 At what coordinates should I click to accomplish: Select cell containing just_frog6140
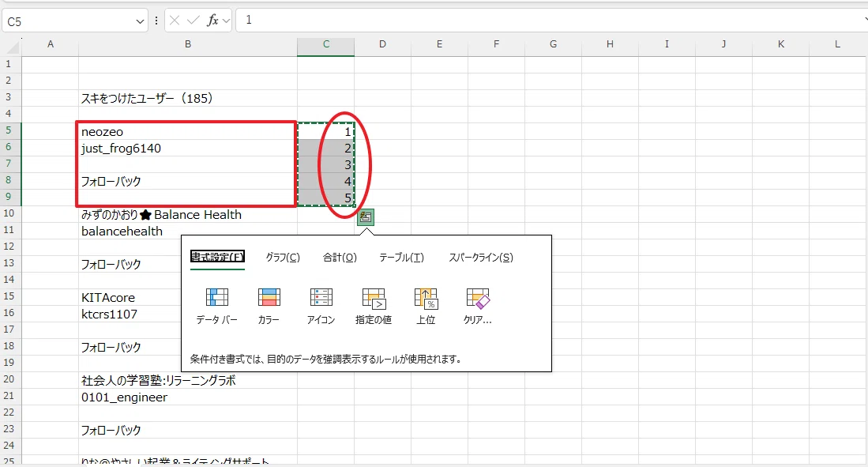(x=188, y=148)
